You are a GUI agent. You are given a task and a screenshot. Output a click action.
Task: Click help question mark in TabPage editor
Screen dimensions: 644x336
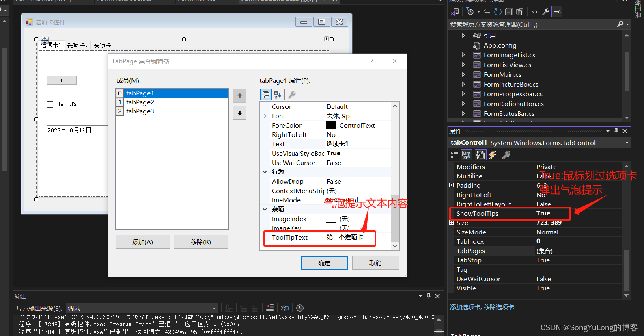click(371, 61)
